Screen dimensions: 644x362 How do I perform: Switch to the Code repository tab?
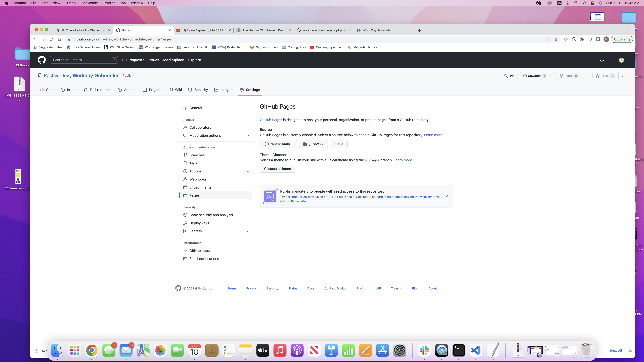click(47, 90)
